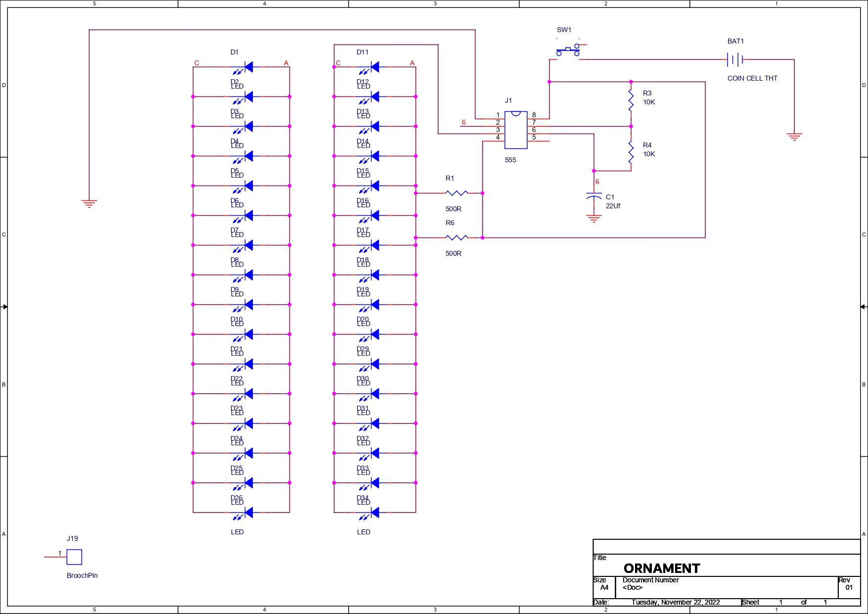Select the D21 designator label
Screen dimensions: 868x614
click(236, 349)
